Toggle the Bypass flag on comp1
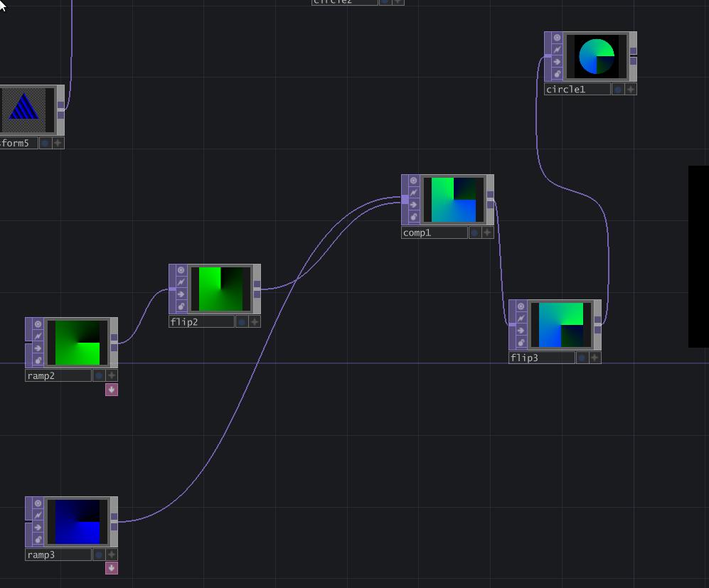This screenshot has height=588, width=709. click(x=413, y=205)
